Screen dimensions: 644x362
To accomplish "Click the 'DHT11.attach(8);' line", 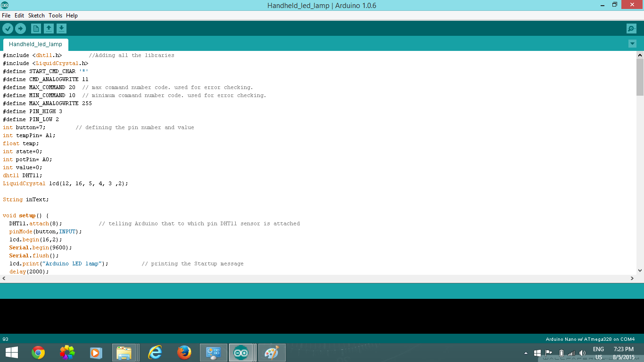I will [x=35, y=223].
